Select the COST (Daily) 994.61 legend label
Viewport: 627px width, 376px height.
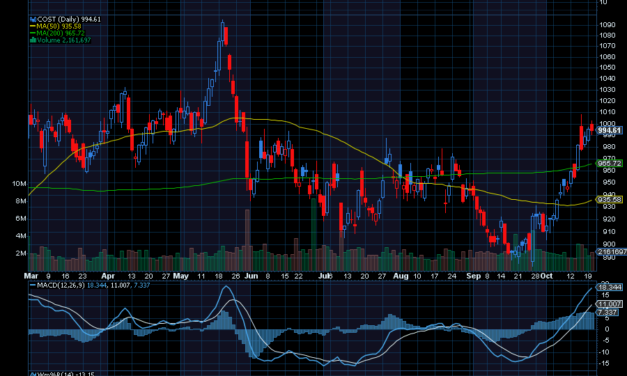68,19
